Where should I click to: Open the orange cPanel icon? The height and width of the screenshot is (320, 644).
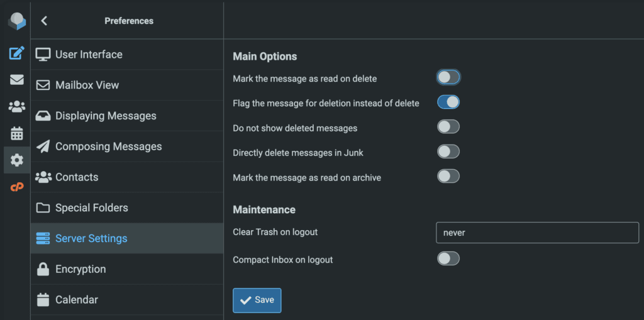click(17, 187)
